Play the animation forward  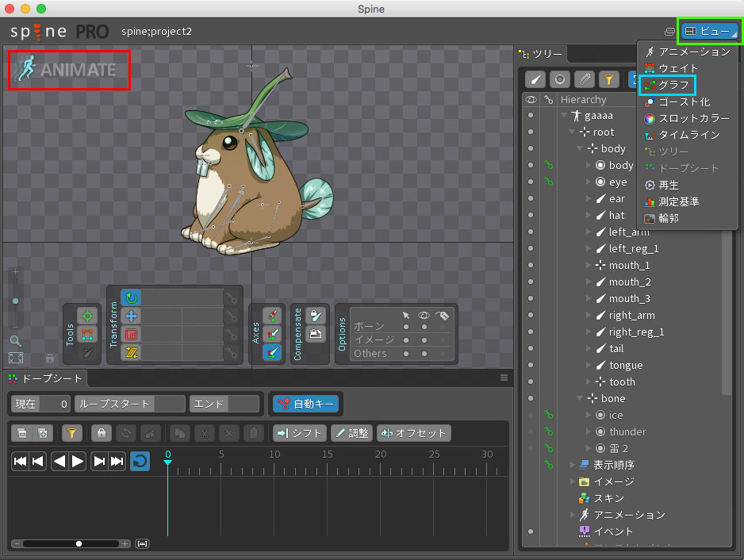(x=78, y=462)
